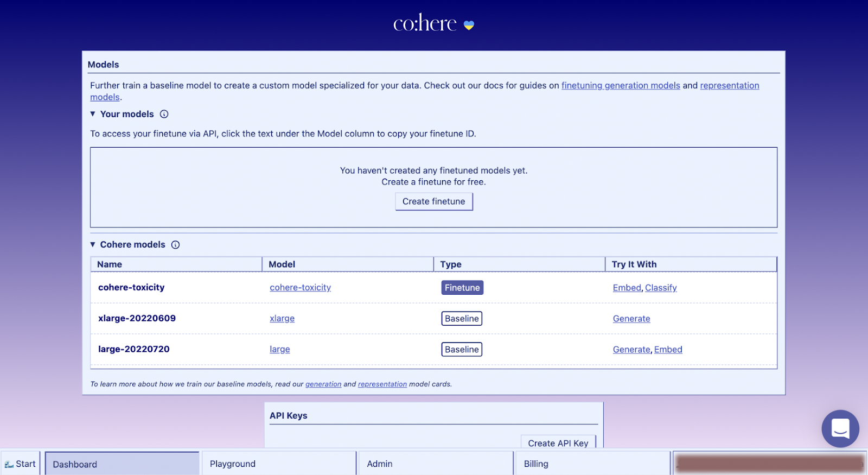Click the large model link

(280, 350)
